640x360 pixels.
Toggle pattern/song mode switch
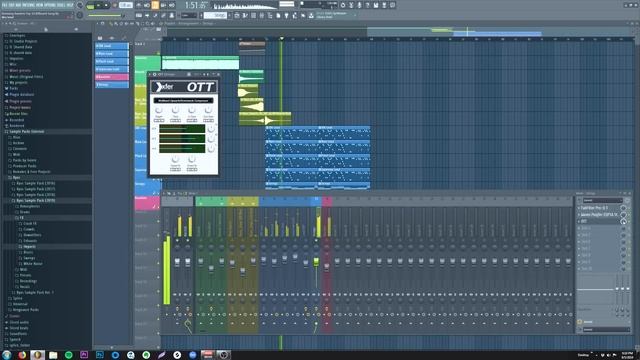click(x=90, y=6)
